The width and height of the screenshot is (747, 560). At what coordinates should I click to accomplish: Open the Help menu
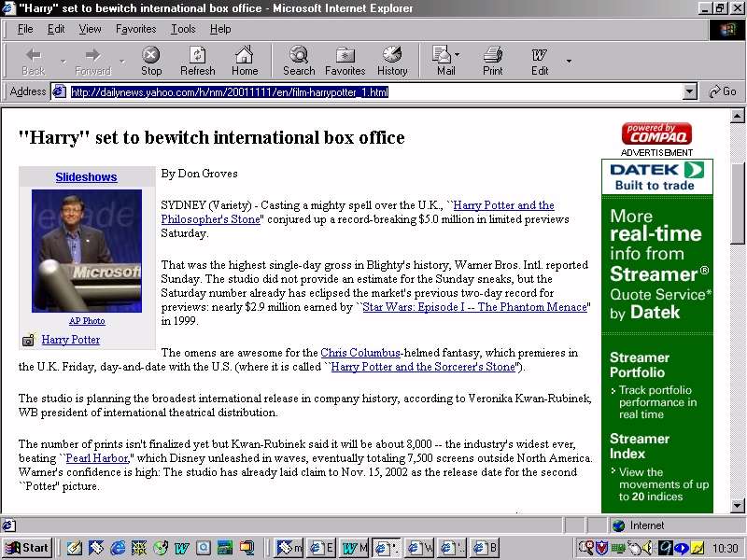(220, 29)
